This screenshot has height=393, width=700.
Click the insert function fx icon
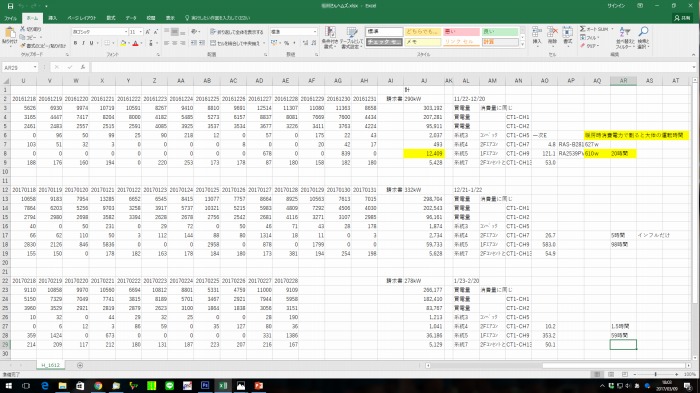point(83,67)
